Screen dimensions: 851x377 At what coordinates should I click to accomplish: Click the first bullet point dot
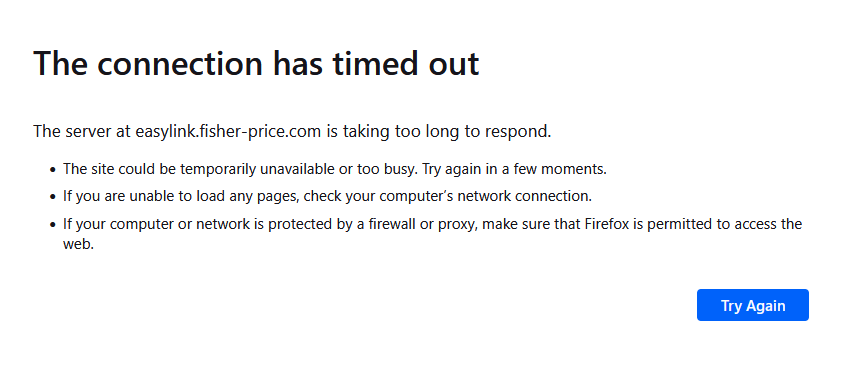(53, 170)
